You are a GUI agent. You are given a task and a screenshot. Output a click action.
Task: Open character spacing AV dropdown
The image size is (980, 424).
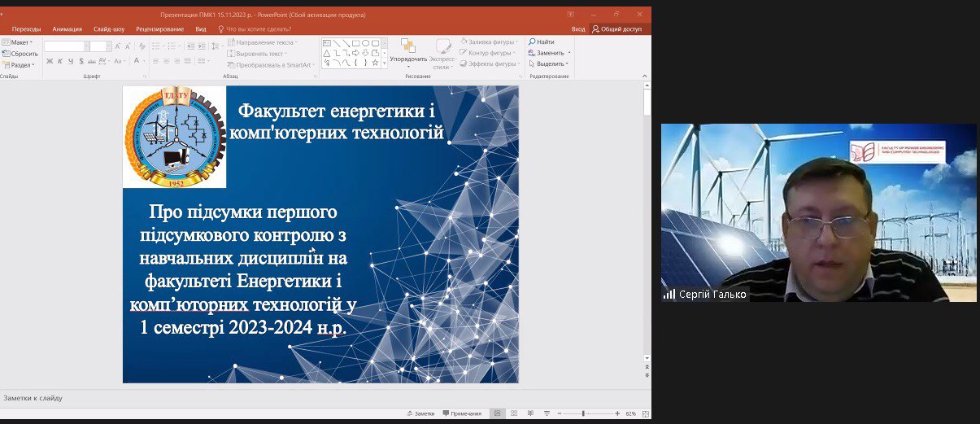105,61
